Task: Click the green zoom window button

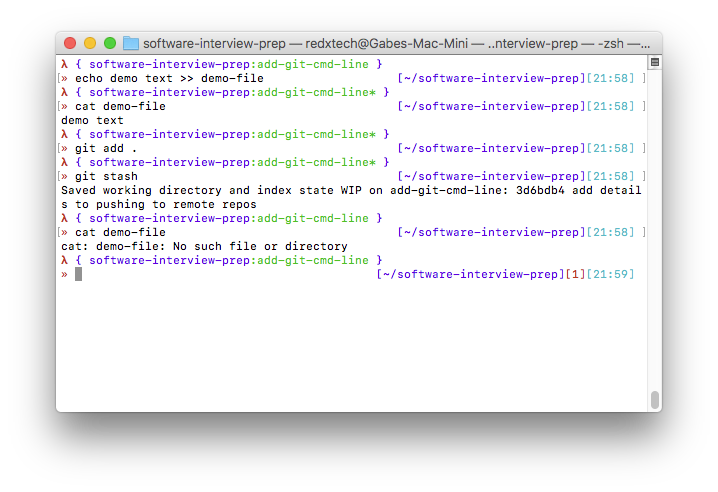Action: 110,43
